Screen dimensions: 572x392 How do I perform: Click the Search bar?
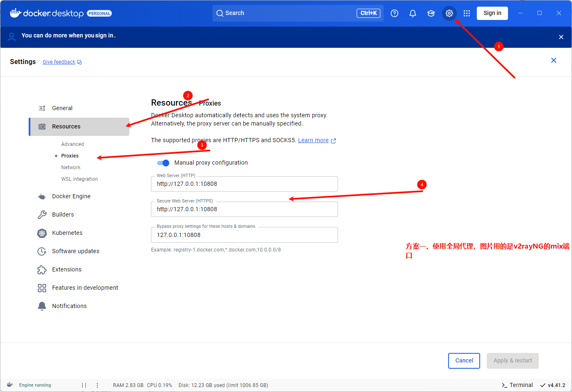point(298,13)
